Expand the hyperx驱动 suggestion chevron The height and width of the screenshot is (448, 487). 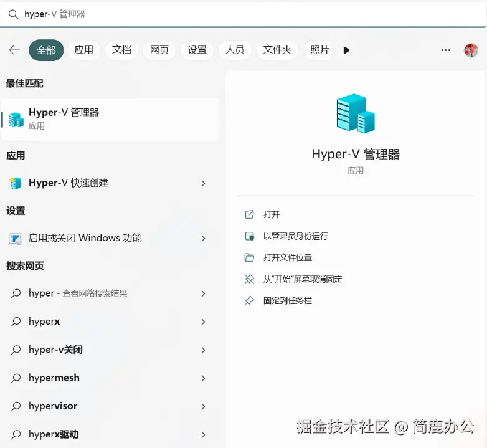coord(203,435)
